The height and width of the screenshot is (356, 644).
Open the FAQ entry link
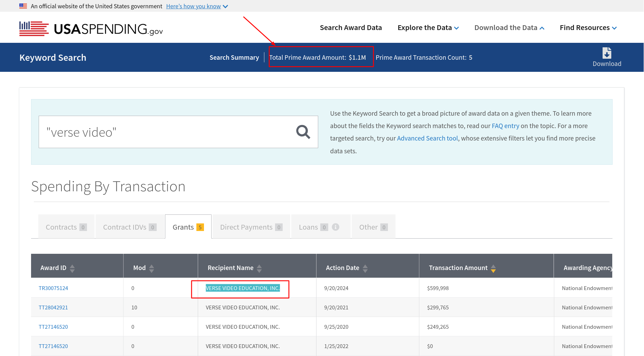(505, 126)
